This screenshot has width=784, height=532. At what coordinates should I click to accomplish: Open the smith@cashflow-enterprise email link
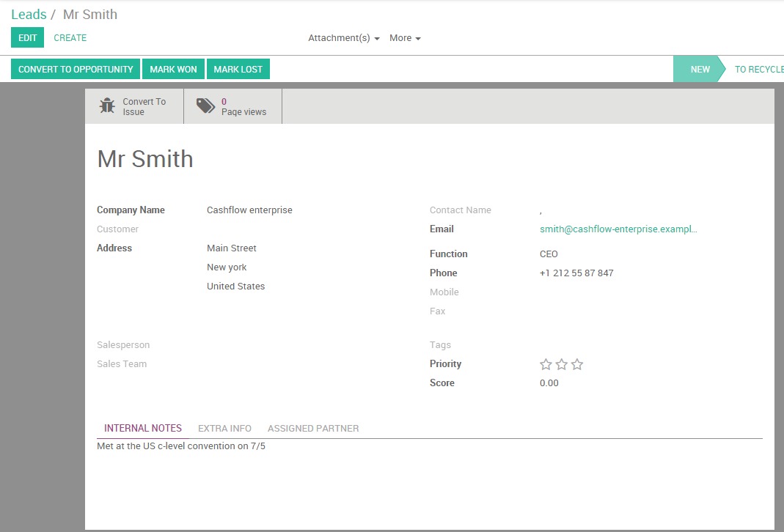(x=618, y=229)
